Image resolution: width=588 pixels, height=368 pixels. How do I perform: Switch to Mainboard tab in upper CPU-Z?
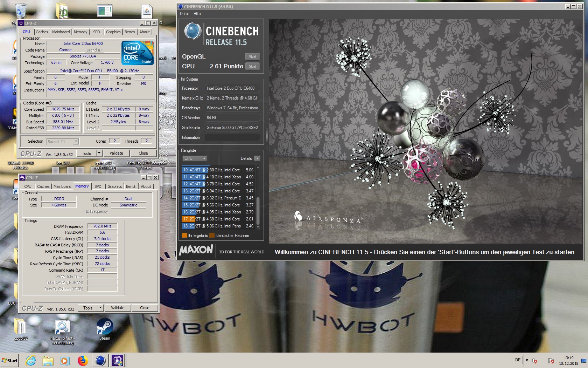(x=61, y=32)
